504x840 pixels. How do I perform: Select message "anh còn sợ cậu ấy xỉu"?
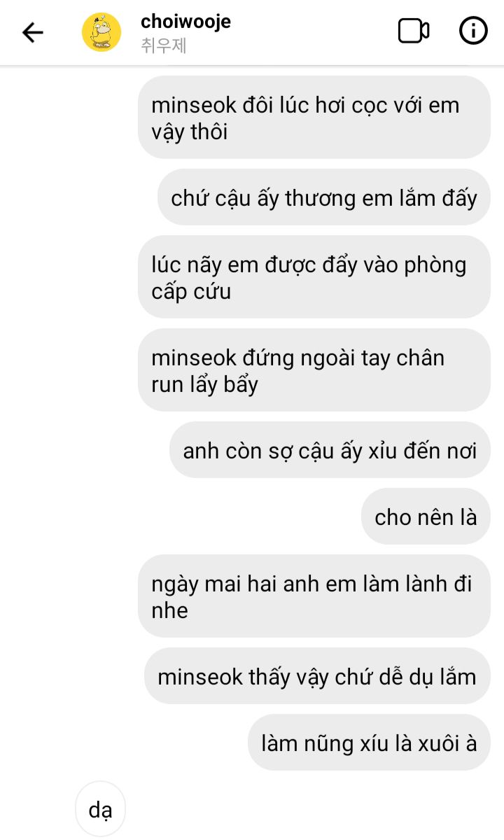(330, 450)
